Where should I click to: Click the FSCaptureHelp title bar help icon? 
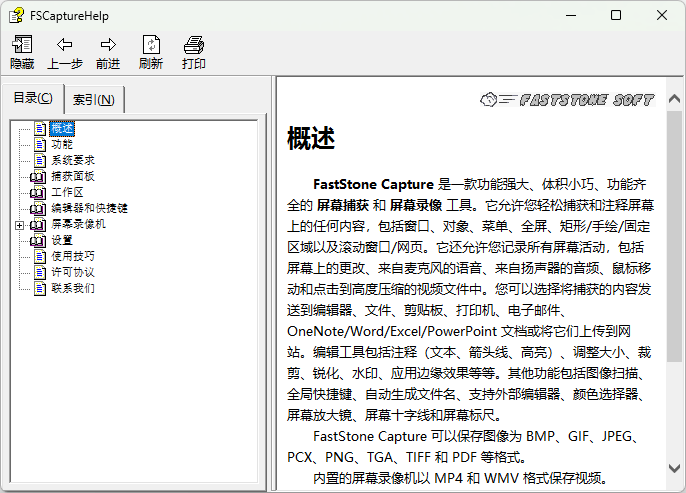pyautogui.click(x=16, y=16)
